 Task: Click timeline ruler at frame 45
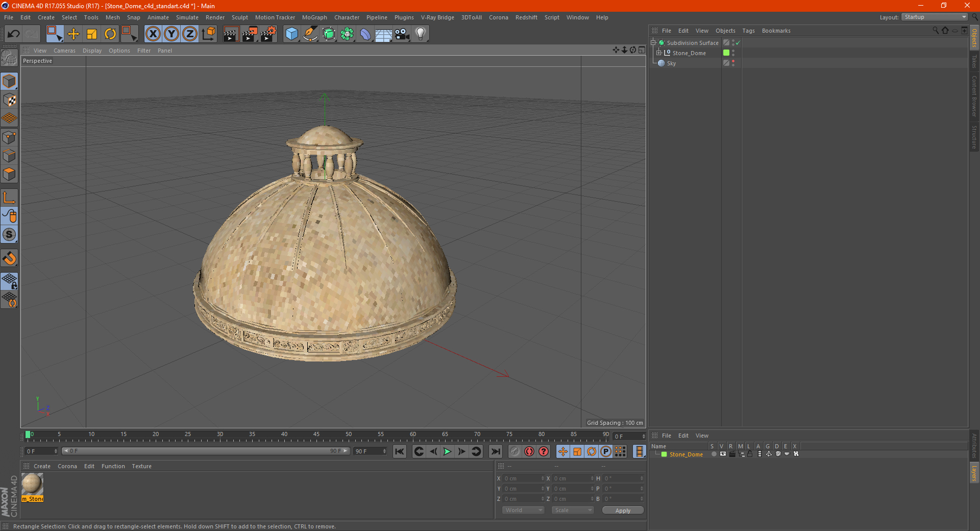pos(316,435)
